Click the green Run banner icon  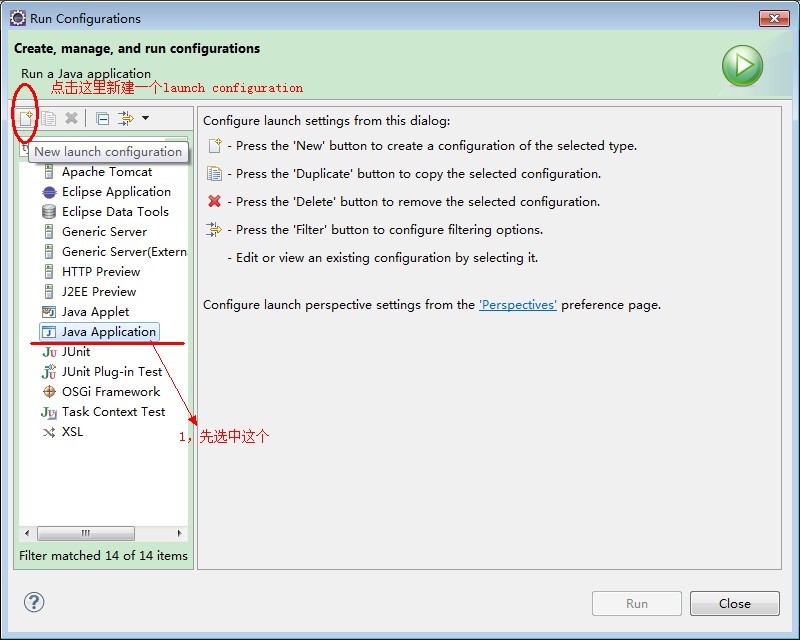click(742, 65)
